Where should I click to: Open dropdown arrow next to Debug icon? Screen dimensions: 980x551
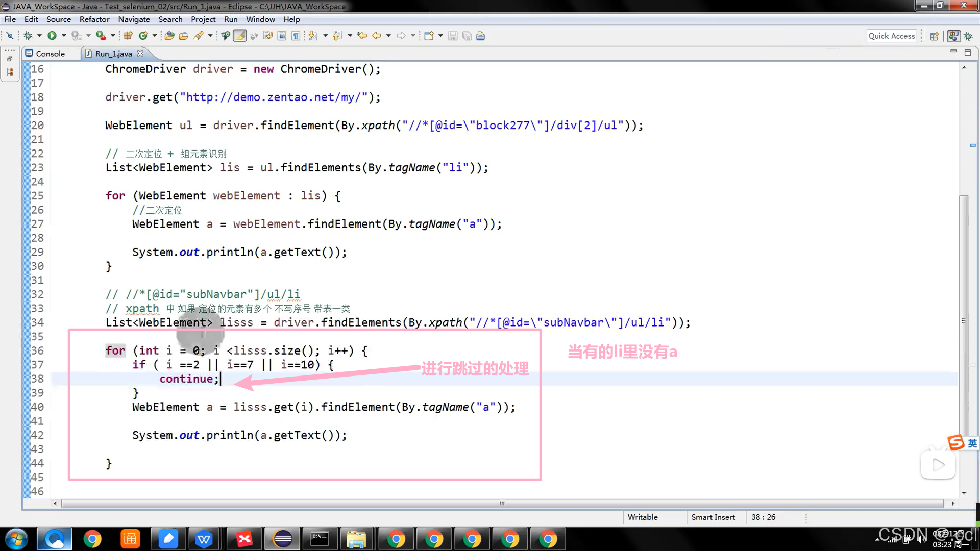pos(39,35)
